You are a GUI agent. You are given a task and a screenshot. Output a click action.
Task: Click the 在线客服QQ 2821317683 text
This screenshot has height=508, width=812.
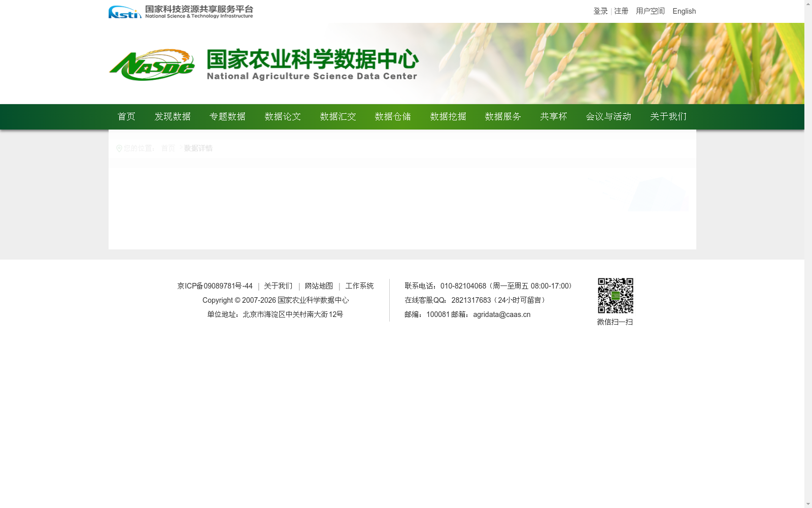click(476, 300)
